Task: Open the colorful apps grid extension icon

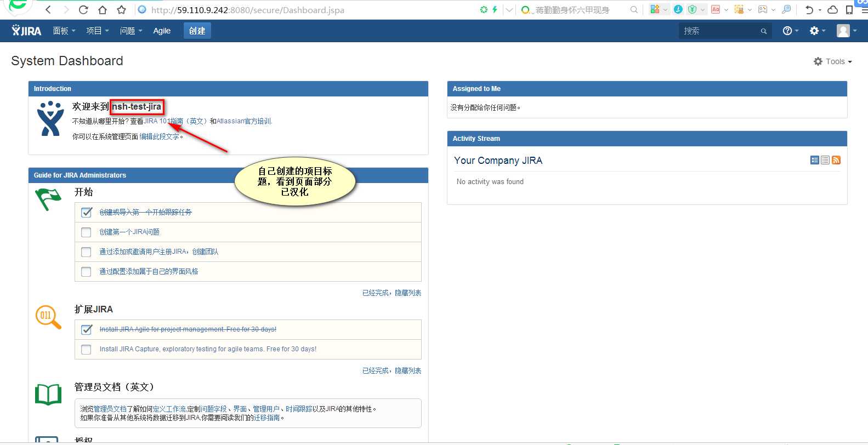Action: coord(655,9)
